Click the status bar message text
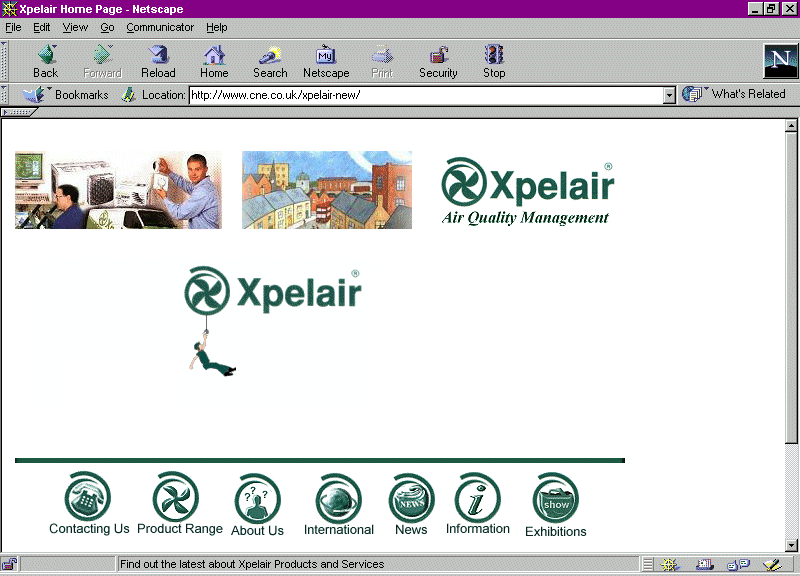 click(x=252, y=564)
